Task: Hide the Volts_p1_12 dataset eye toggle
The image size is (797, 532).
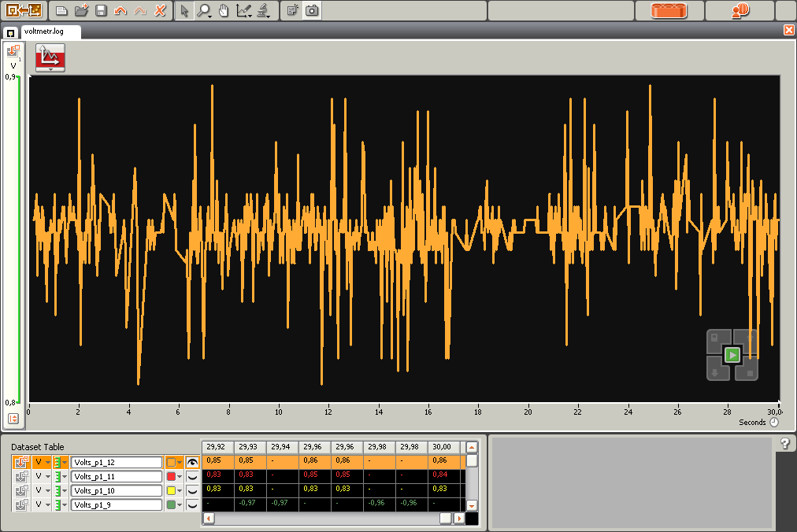Action: click(x=192, y=462)
